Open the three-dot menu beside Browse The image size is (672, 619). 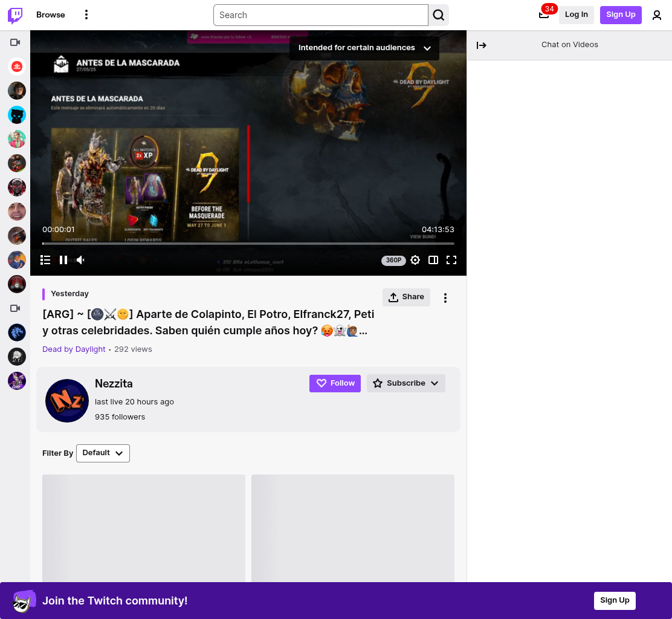coord(86,15)
